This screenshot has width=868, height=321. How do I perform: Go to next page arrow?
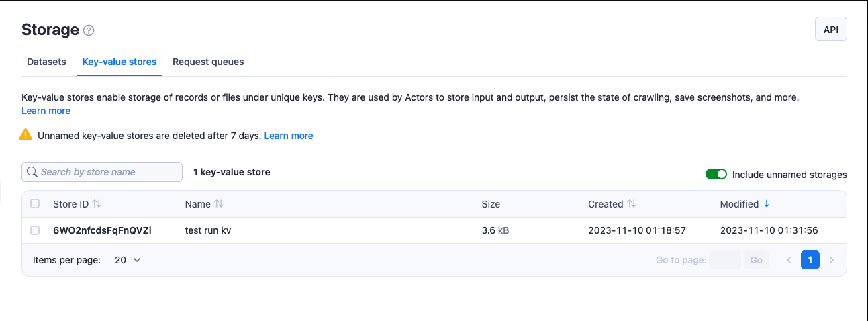point(832,260)
